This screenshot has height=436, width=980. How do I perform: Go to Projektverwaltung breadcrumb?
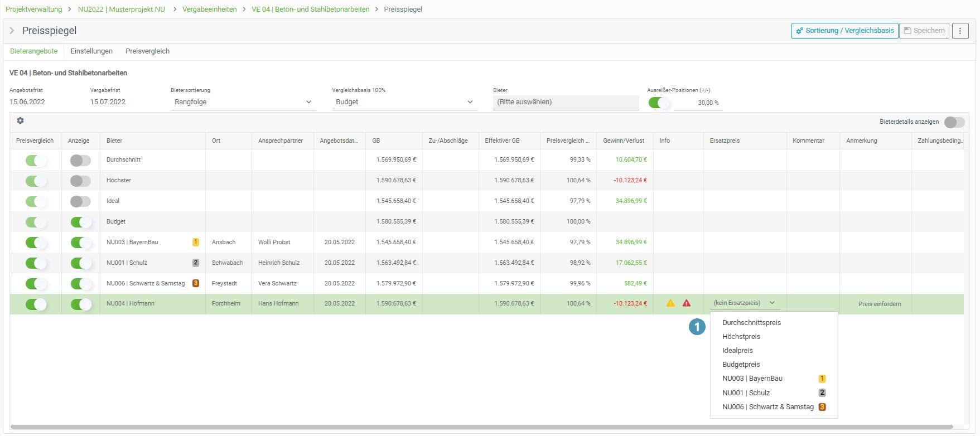click(33, 9)
